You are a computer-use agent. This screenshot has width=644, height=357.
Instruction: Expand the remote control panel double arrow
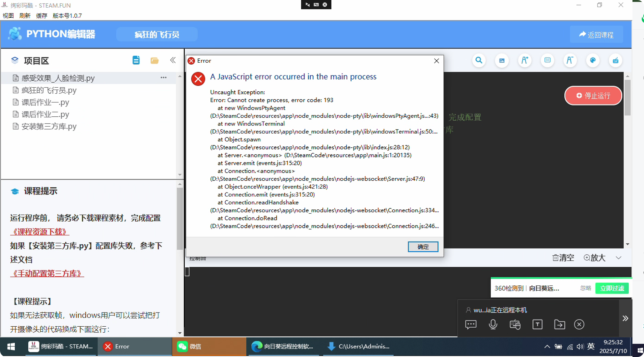(625, 318)
